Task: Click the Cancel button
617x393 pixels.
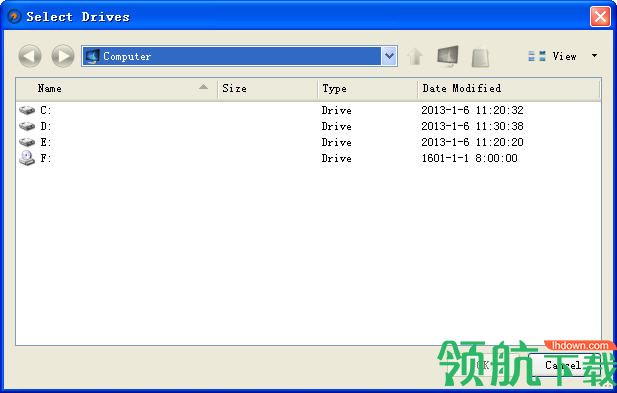Action: (563, 365)
